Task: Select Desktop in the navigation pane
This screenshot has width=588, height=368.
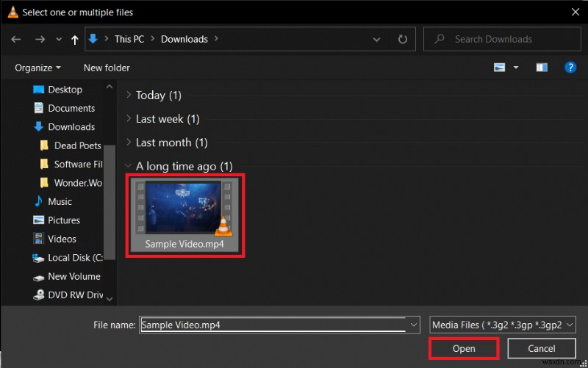Action: (65, 90)
